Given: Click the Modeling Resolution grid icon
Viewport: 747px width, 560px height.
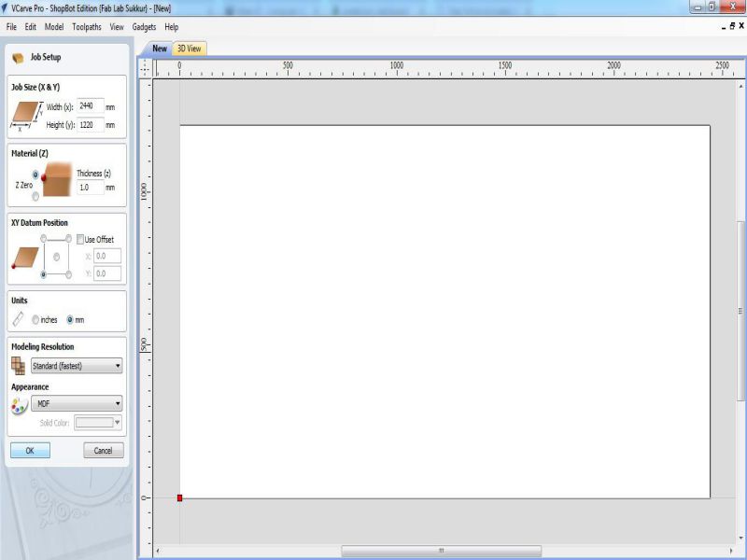Looking at the screenshot, I should point(18,366).
